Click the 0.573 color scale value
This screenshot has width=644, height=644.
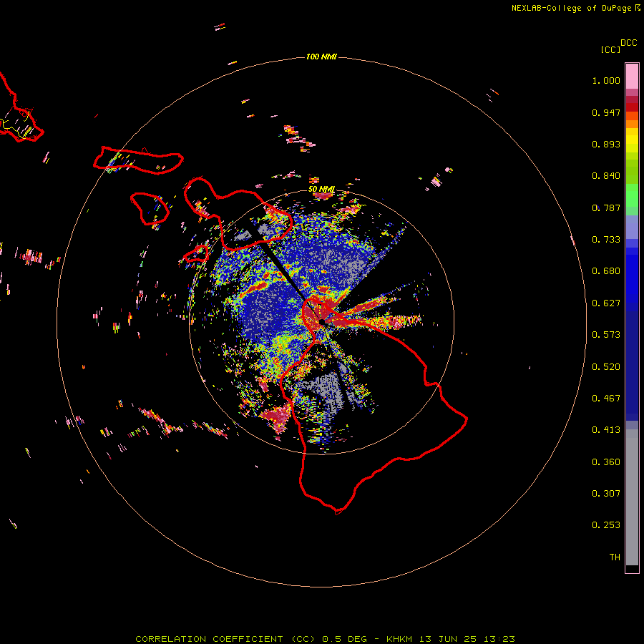tap(606, 335)
